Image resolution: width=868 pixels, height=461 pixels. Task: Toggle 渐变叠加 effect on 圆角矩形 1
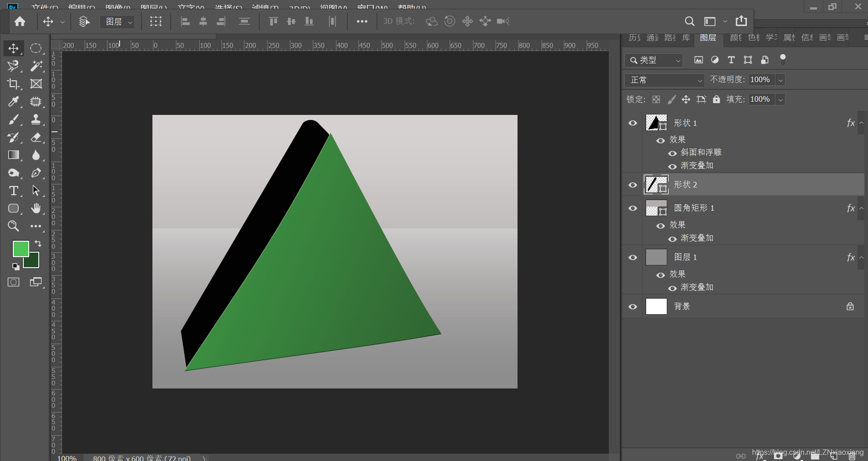672,239
